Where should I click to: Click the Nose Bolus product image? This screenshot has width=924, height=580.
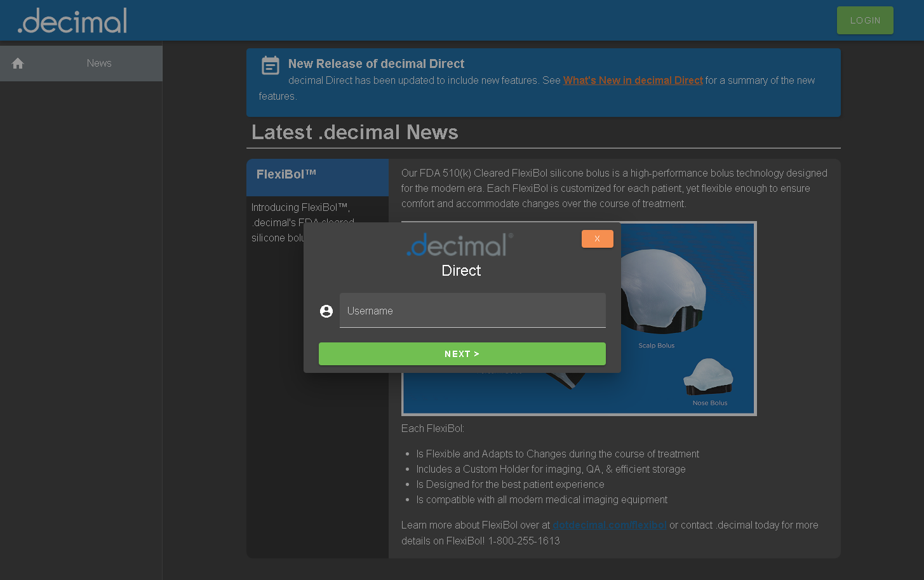(x=708, y=376)
